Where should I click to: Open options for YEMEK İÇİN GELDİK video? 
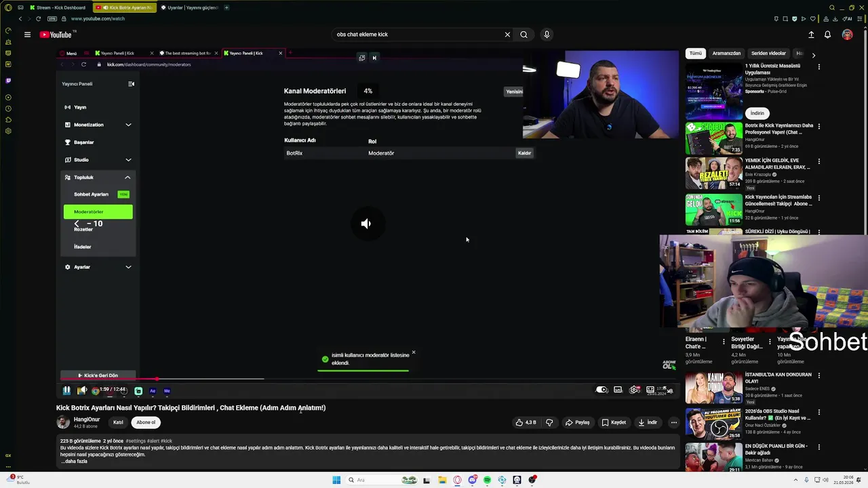818,162
